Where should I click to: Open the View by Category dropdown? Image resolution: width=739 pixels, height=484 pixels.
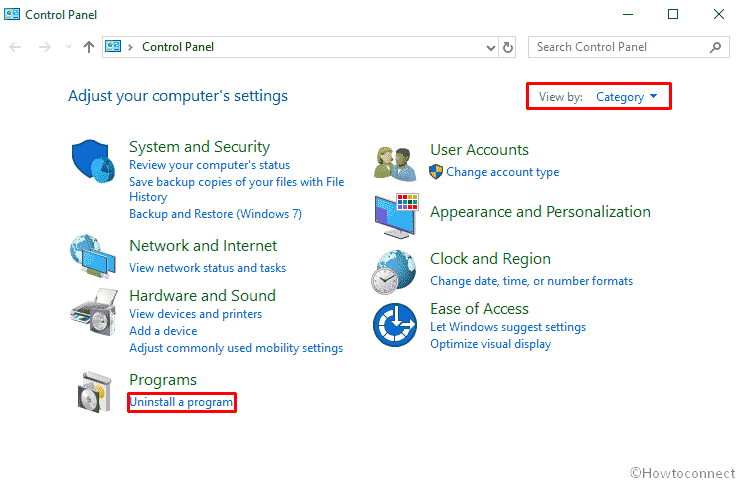coord(626,97)
